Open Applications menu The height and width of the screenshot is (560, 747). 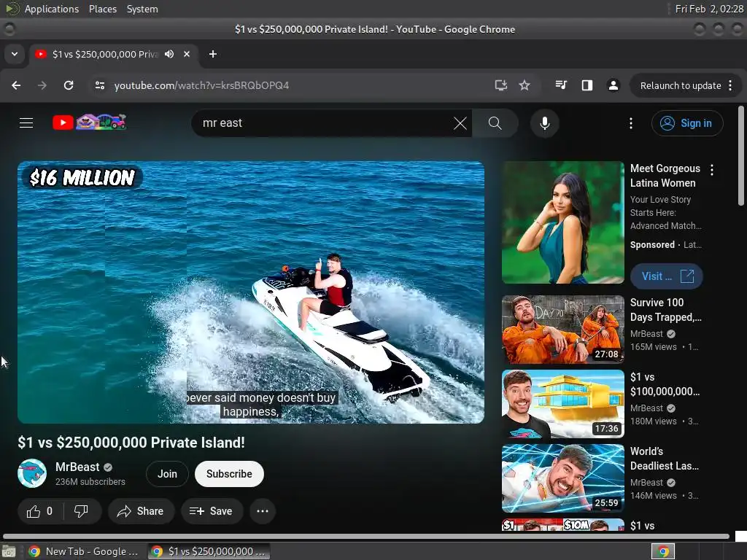tap(52, 9)
